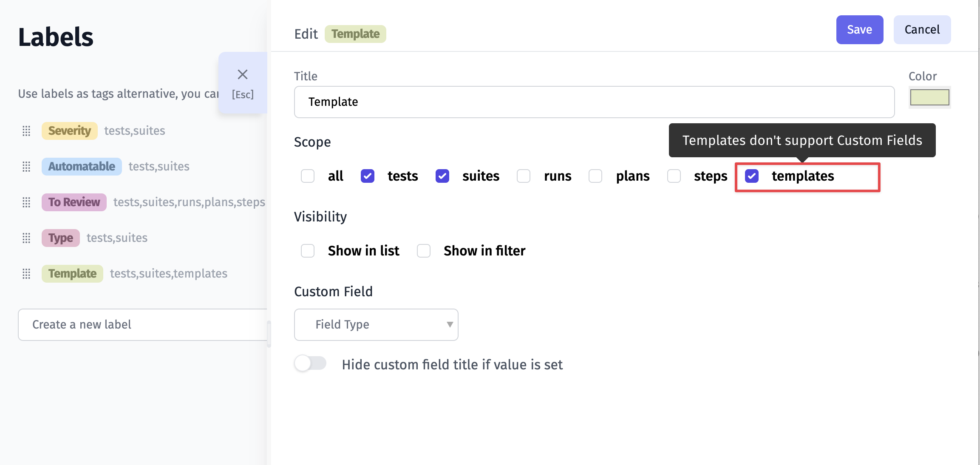Click drag handle icon beside Automatable label

pyautogui.click(x=26, y=167)
